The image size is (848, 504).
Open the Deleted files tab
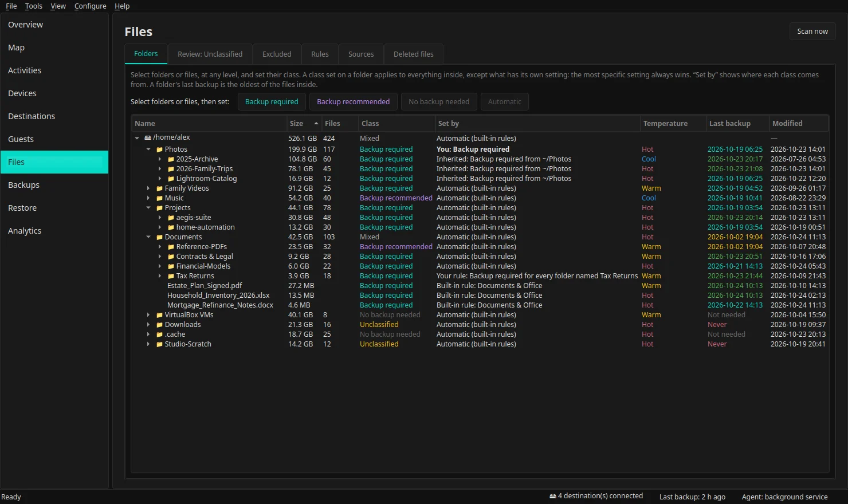coord(414,54)
